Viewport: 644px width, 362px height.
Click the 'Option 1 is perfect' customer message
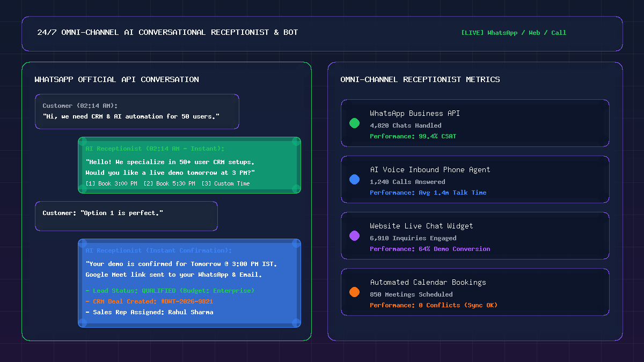(x=103, y=213)
